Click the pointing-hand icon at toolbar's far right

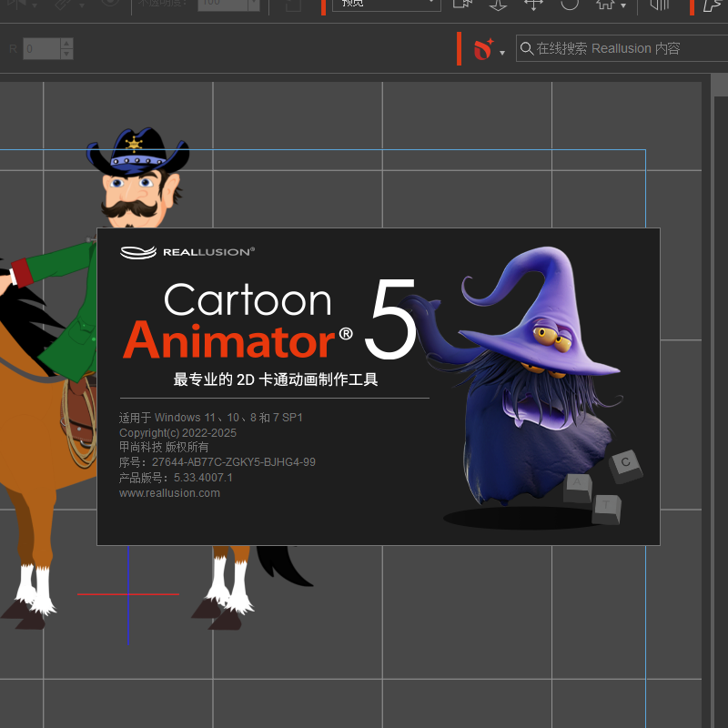coord(713,5)
